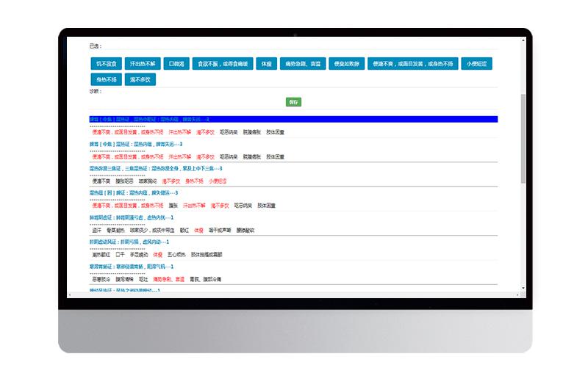Click red 小便短涩 in the 三焦 row
The image size is (588, 376).
[x=218, y=181]
